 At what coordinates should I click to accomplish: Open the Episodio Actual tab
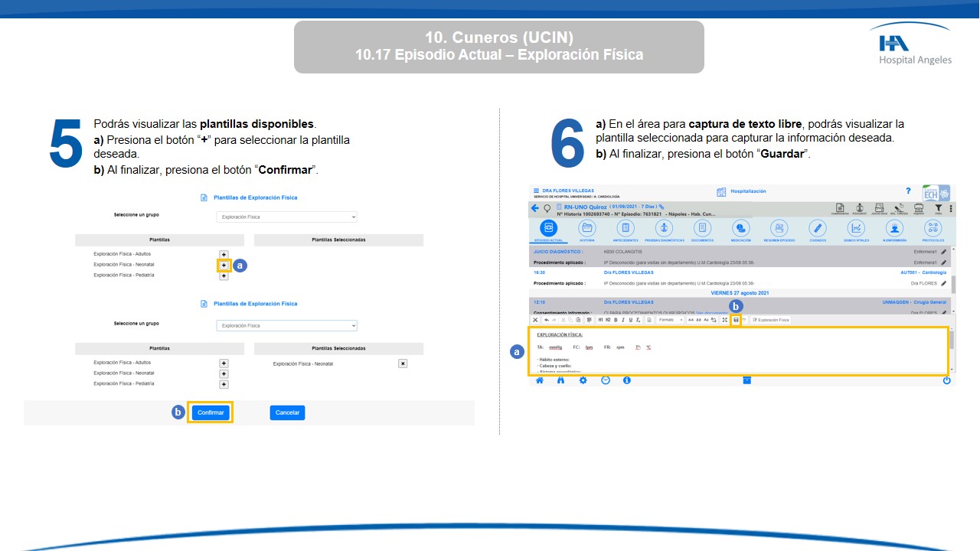[548, 229]
